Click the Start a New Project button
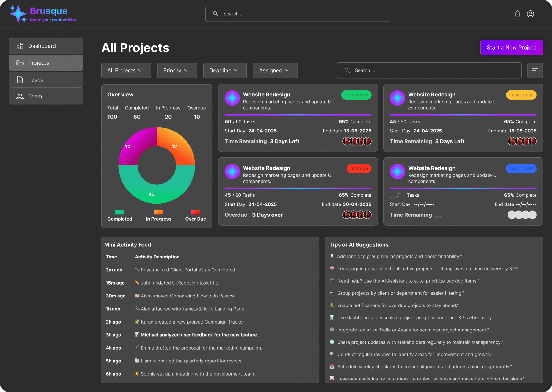This screenshot has height=392, width=552. click(511, 48)
